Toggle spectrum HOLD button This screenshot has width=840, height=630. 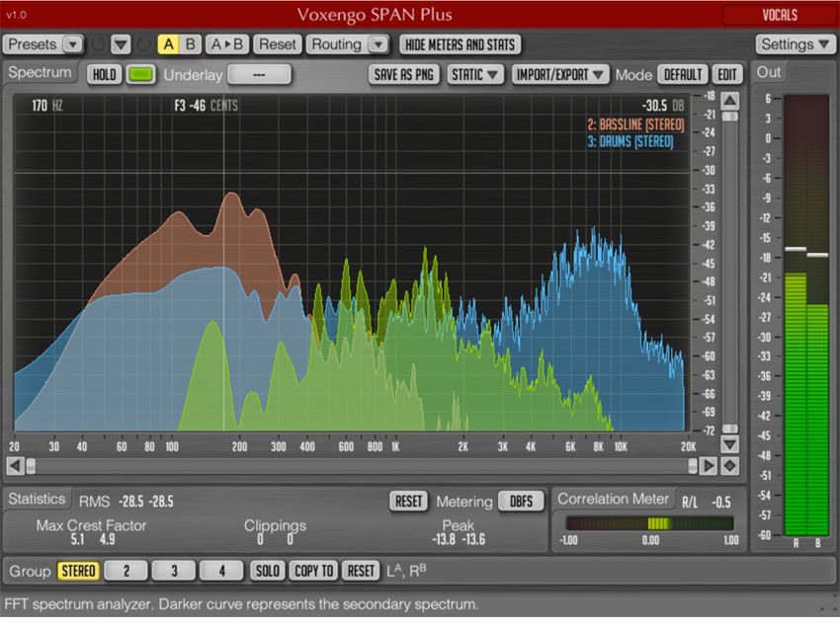click(x=104, y=74)
